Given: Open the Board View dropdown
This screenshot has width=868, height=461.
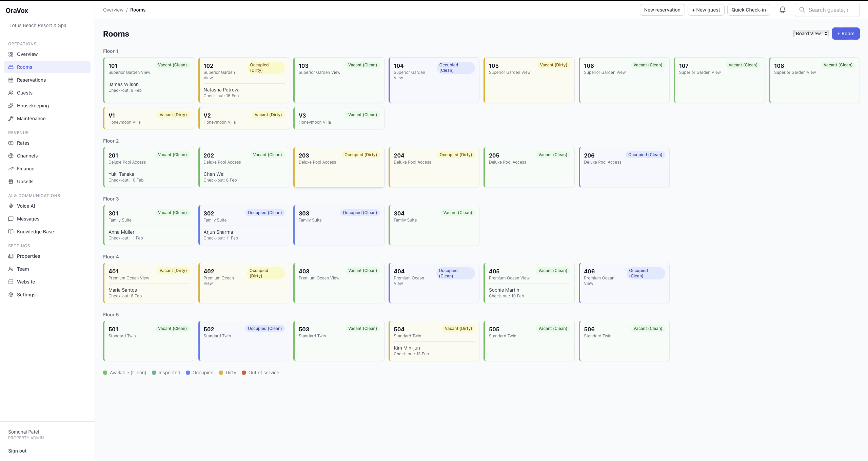Looking at the screenshot, I should tap(811, 34).
